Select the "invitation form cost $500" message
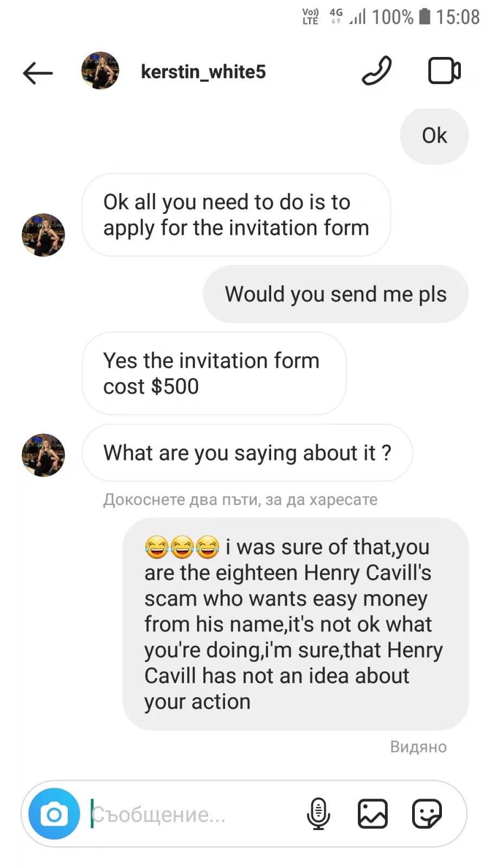 pyautogui.click(x=214, y=373)
